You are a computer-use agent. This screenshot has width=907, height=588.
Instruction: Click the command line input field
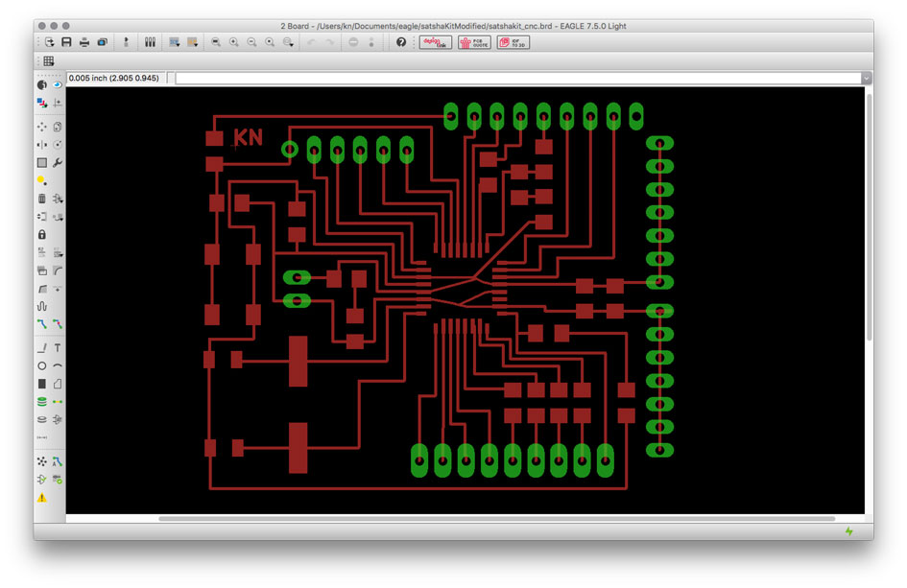click(518, 78)
